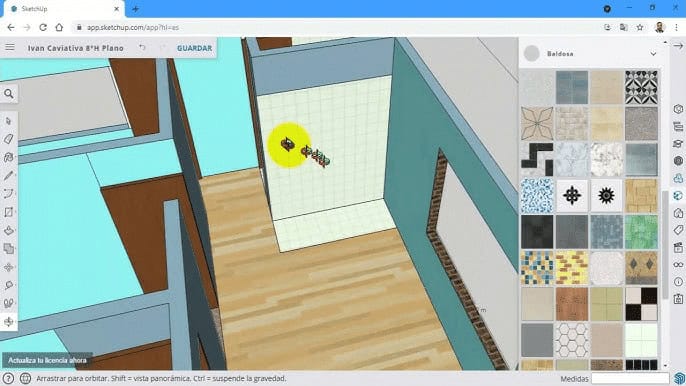The image size is (686, 386).
Task: Select the Eraser tool
Action: 9,139
